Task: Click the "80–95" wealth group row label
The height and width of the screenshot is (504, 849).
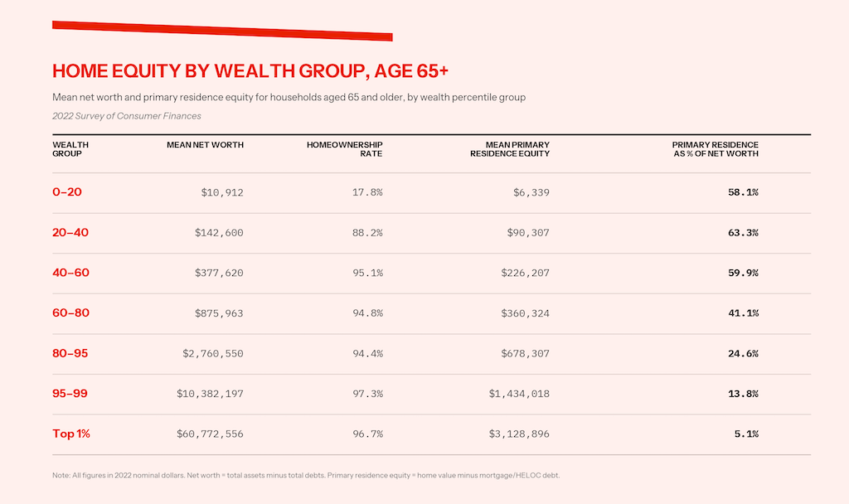Action: tap(70, 354)
